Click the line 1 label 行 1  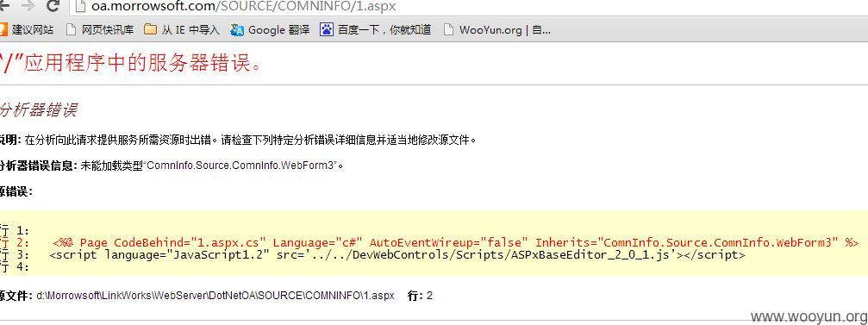(x=15, y=231)
